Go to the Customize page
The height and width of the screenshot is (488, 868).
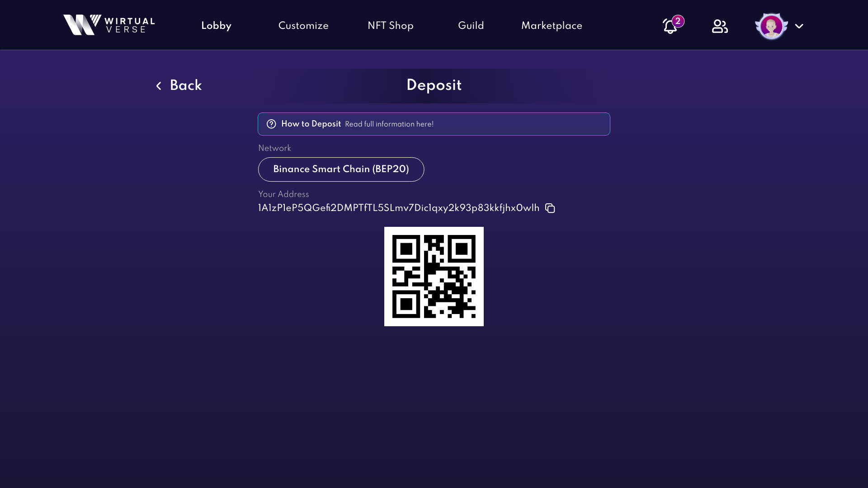point(303,26)
